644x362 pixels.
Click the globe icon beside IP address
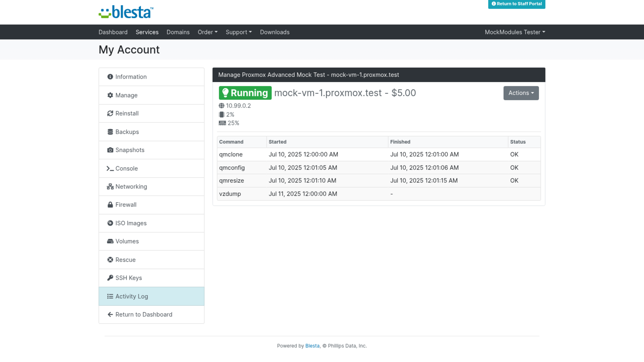[221, 106]
